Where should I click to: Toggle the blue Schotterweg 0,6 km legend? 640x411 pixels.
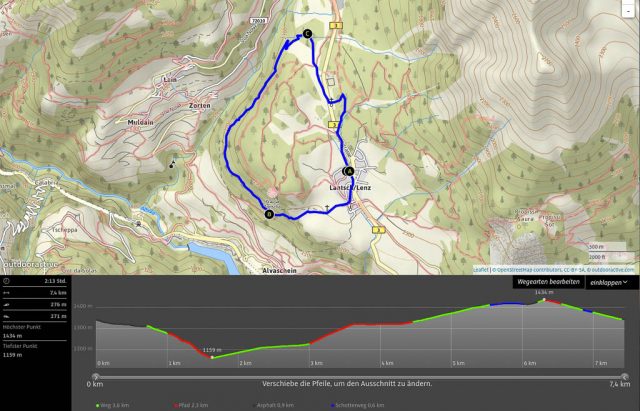[358, 405]
